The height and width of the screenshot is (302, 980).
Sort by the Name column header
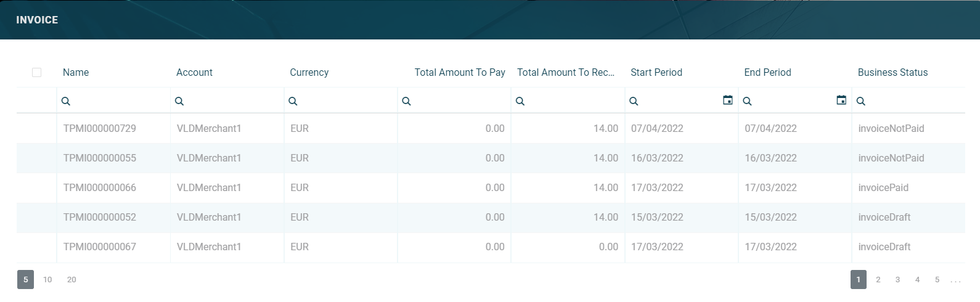(x=76, y=73)
